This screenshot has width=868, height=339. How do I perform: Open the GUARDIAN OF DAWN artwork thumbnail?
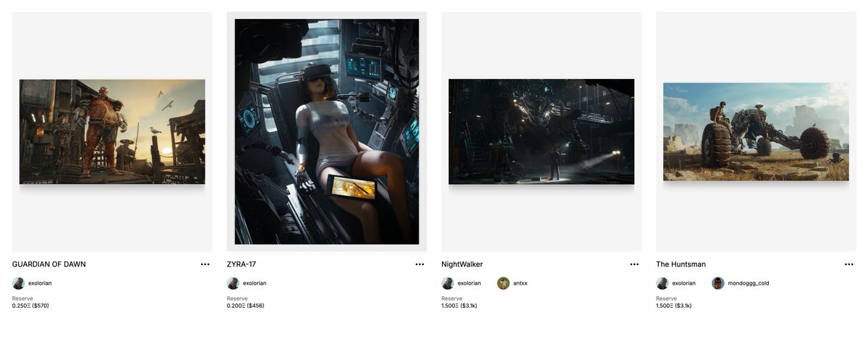pyautogui.click(x=112, y=132)
